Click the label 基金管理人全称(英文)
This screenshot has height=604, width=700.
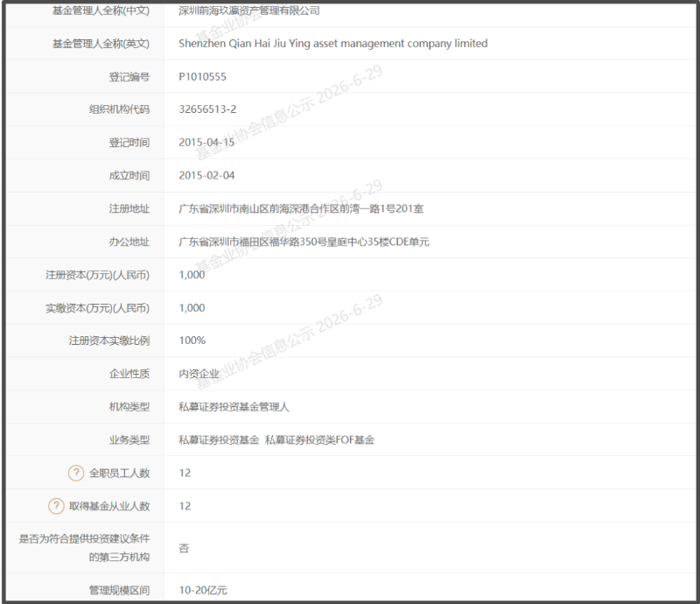(x=101, y=44)
